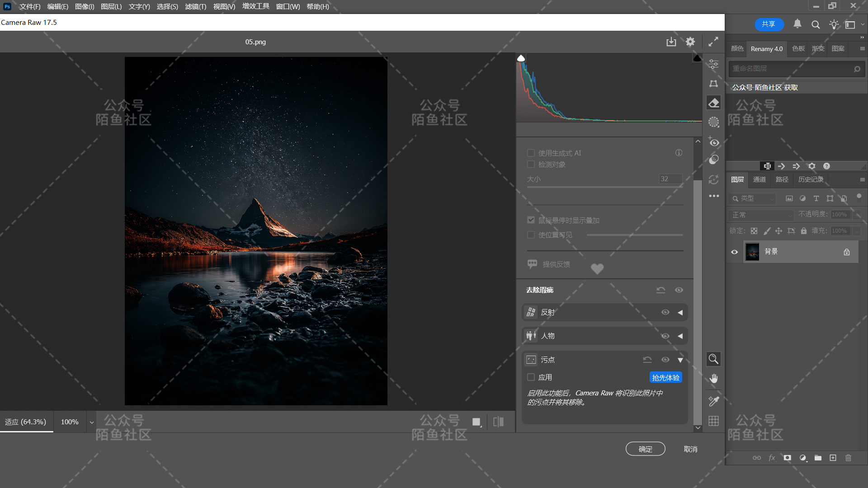Expand the 人物 section arrow

[680, 336]
